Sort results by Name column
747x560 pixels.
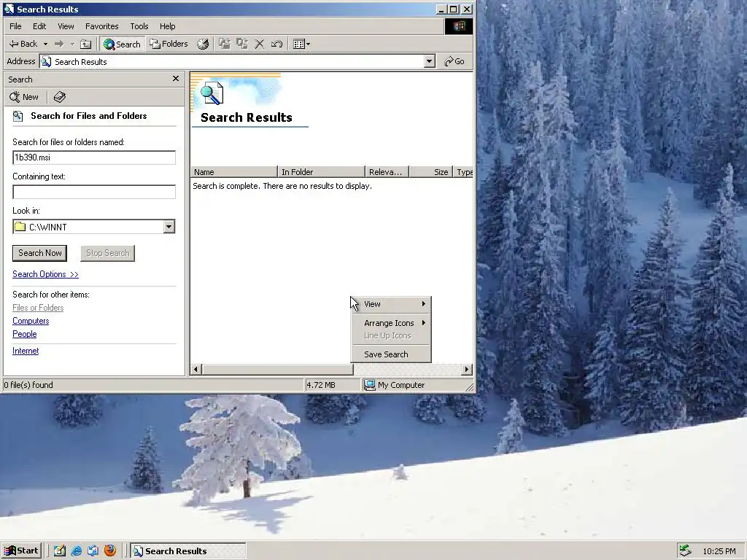point(234,172)
